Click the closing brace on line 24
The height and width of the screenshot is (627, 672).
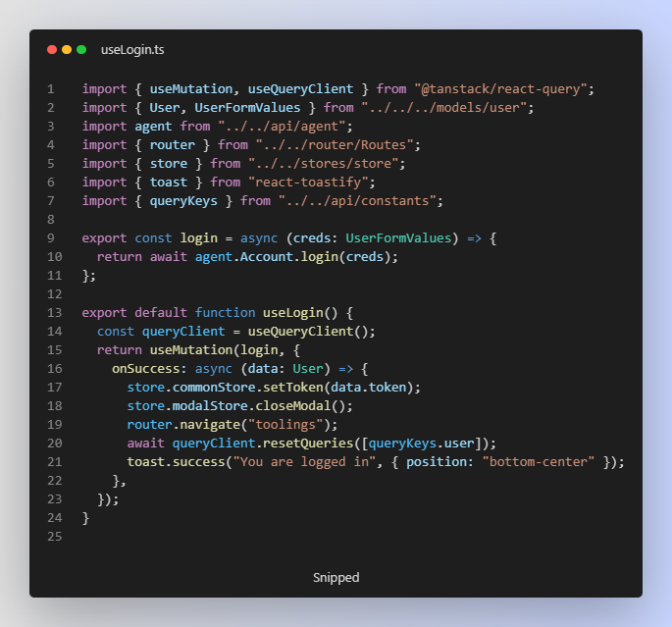85,518
